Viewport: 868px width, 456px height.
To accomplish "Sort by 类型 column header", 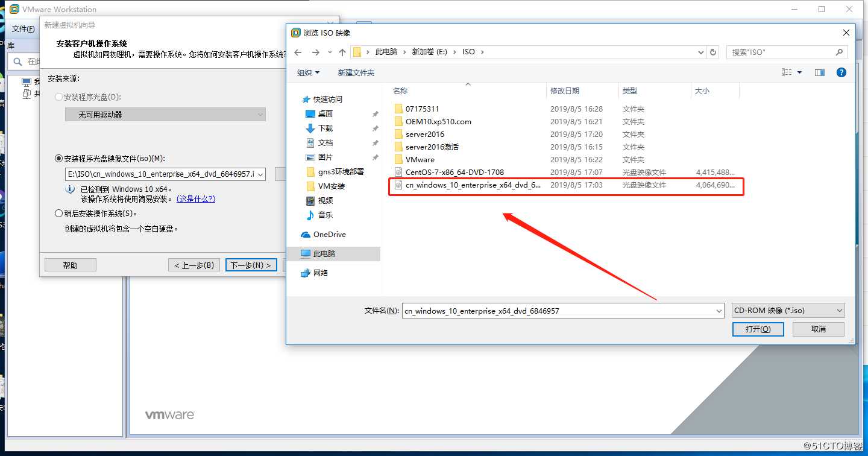I will (630, 91).
